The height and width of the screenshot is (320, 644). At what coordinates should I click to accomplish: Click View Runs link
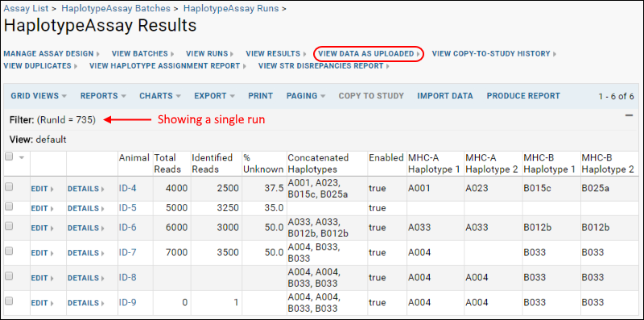pyautogui.click(x=209, y=54)
